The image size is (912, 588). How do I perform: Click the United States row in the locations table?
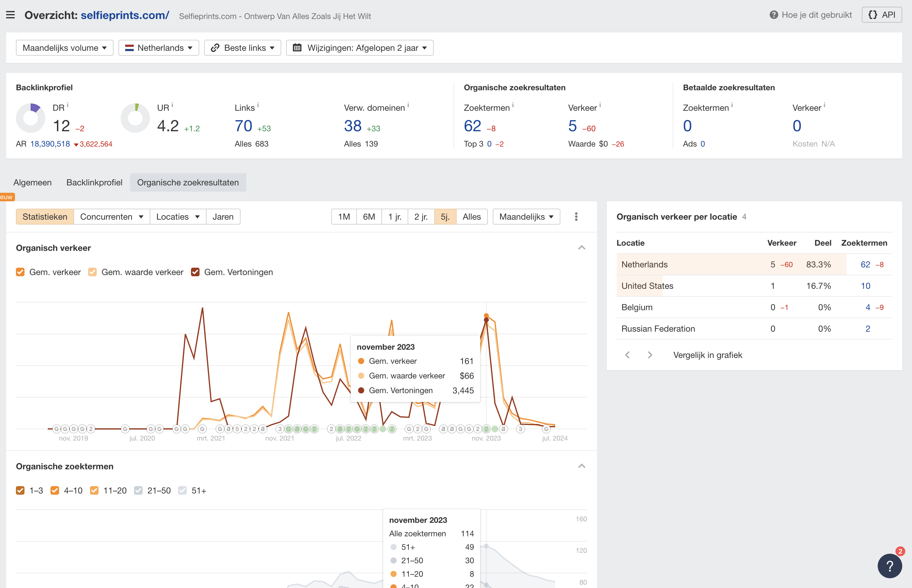click(x=754, y=286)
